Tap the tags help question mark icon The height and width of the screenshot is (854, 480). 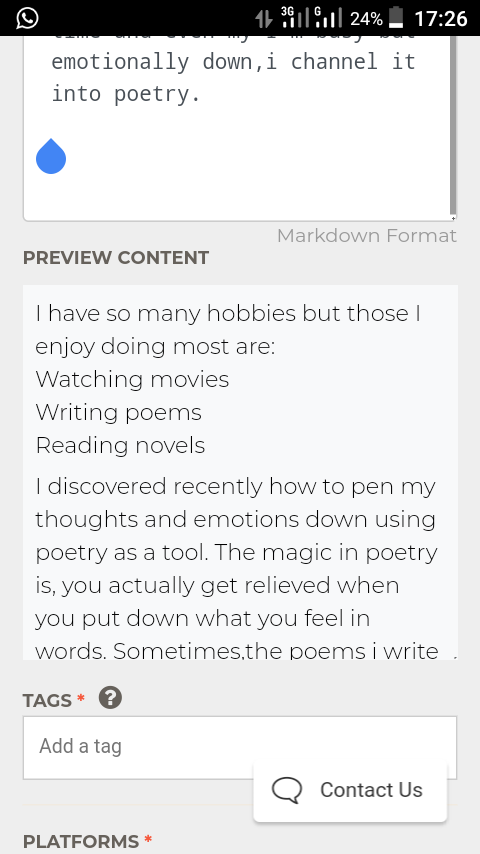111,698
